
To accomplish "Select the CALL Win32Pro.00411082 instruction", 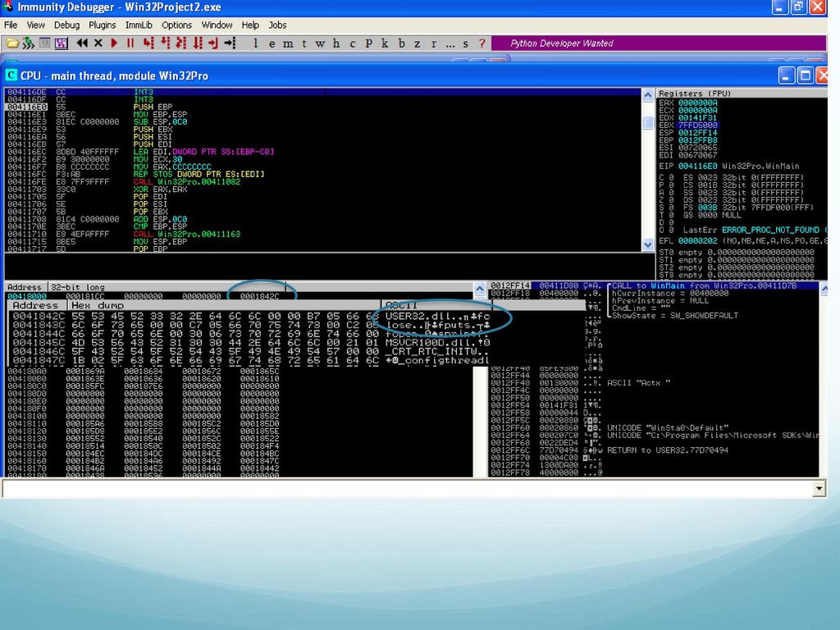I will click(323, 181).
